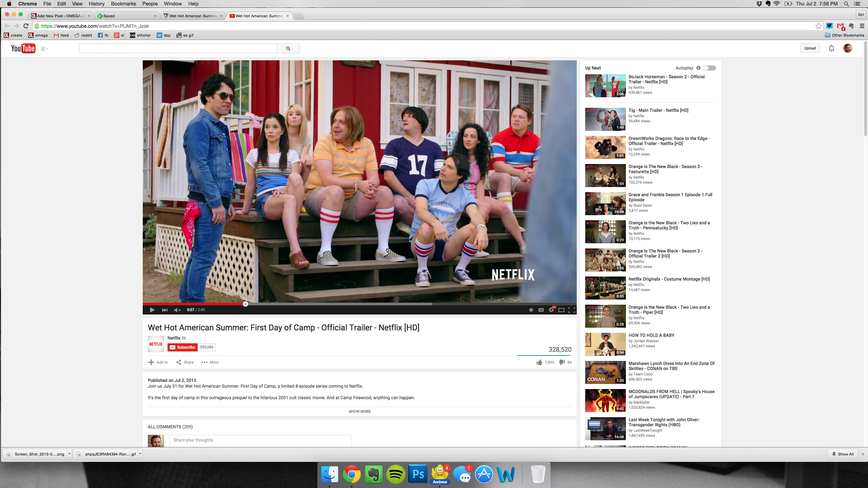
Task: Open Evernote from the Dock
Action: (x=374, y=474)
